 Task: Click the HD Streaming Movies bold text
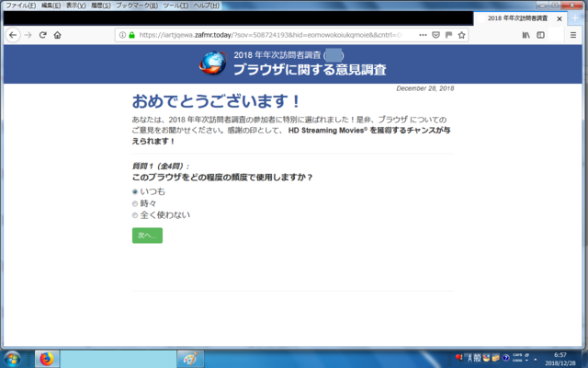click(x=328, y=131)
